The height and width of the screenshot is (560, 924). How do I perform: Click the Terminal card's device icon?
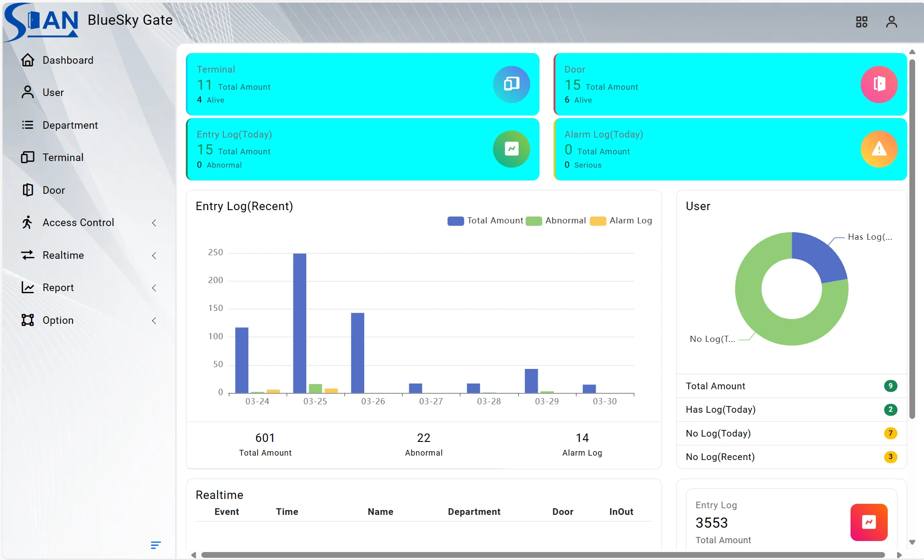tap(511, 84)
